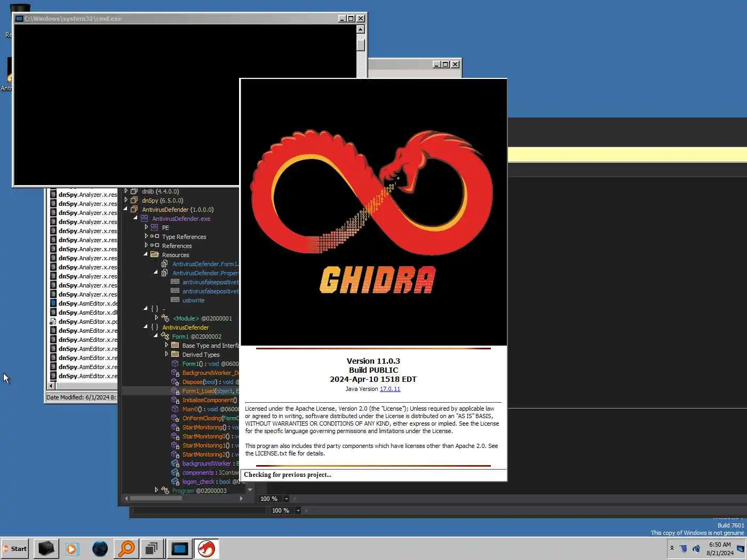
Task: Click the Base Type and Interfaces folder icon
Action: (x=175, y=346)
